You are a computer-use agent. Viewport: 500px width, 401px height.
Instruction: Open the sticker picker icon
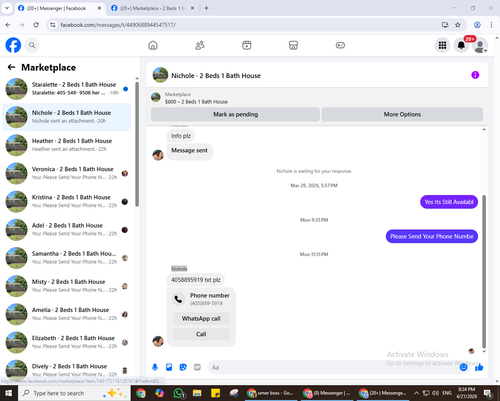[183, 367]
